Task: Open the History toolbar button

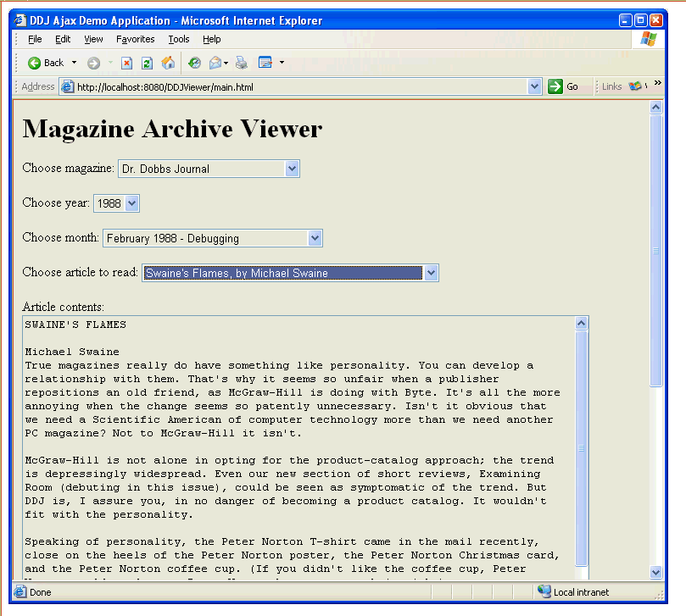Action: pyautogui.click(x=194, y=63)
